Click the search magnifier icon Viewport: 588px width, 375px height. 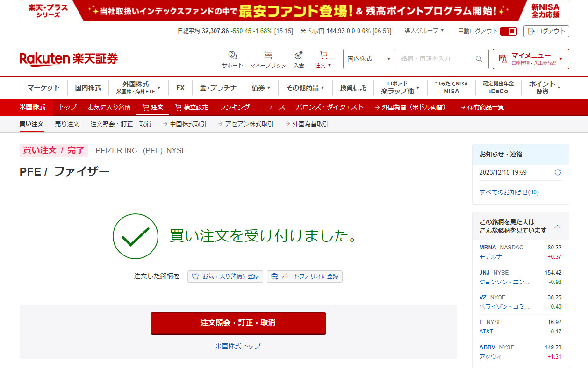(x=479, y=59)
